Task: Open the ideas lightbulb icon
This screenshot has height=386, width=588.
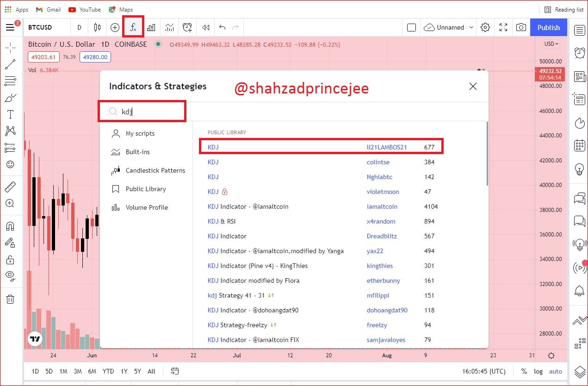Action: point(580,169)
